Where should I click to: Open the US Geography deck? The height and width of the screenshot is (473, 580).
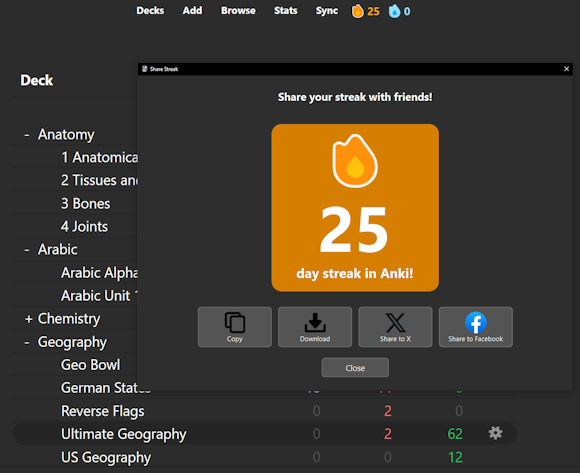click(x=106, y=458)
